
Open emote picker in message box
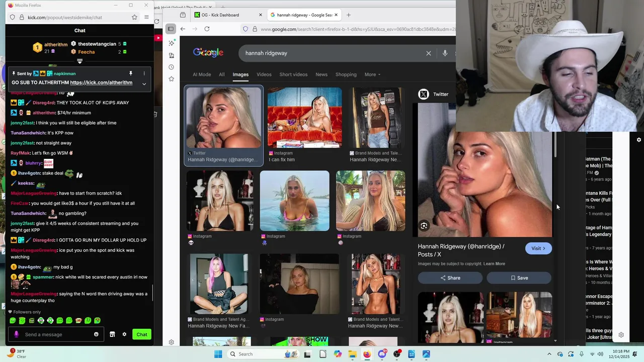96,334
